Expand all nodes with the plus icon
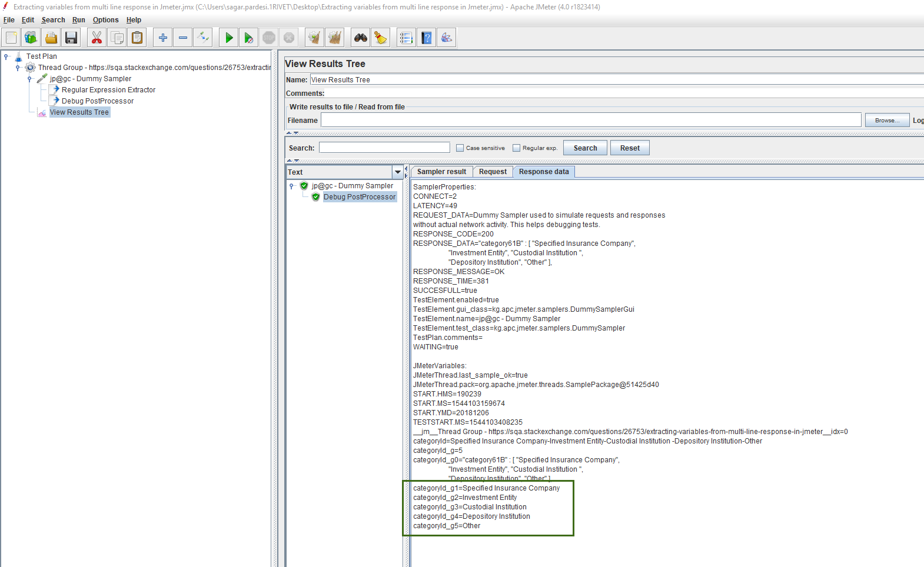 163,38
